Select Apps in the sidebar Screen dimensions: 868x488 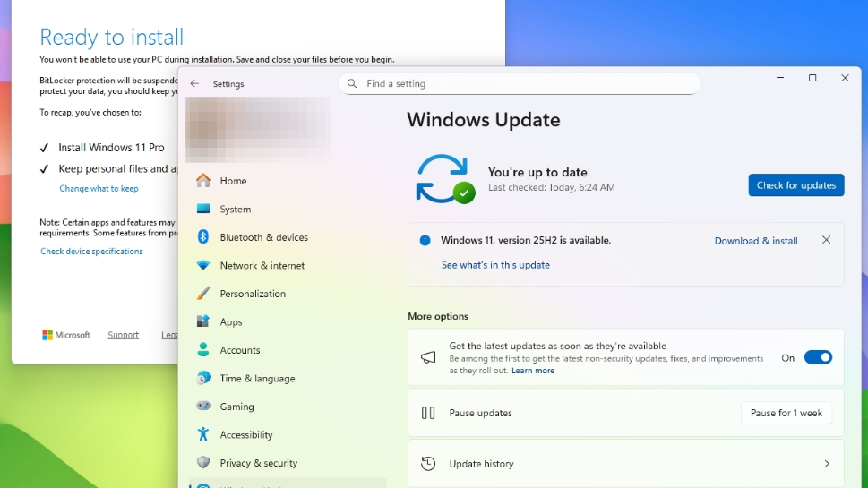(x=231, y=322)
